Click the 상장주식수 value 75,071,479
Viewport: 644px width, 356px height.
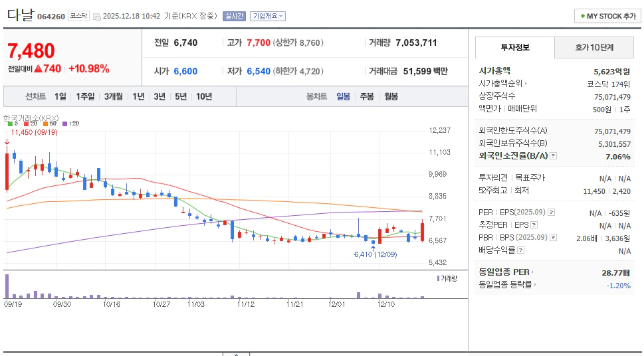pos(612,97)
